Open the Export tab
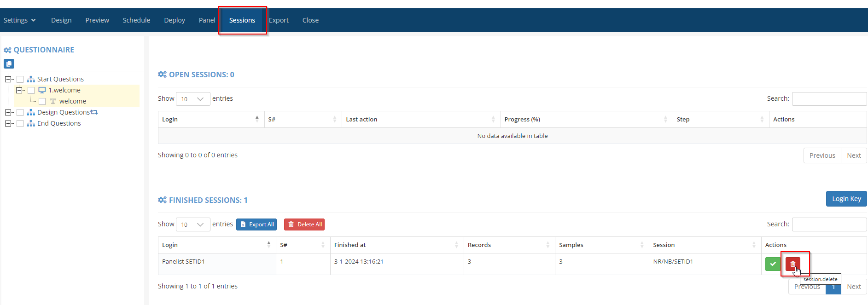This screenshot has width=868, height=305. [x=279, y=20]
